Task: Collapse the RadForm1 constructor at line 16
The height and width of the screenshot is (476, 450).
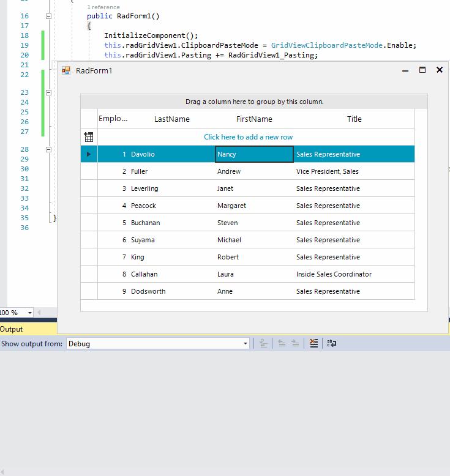Action: tap(48, 16)
